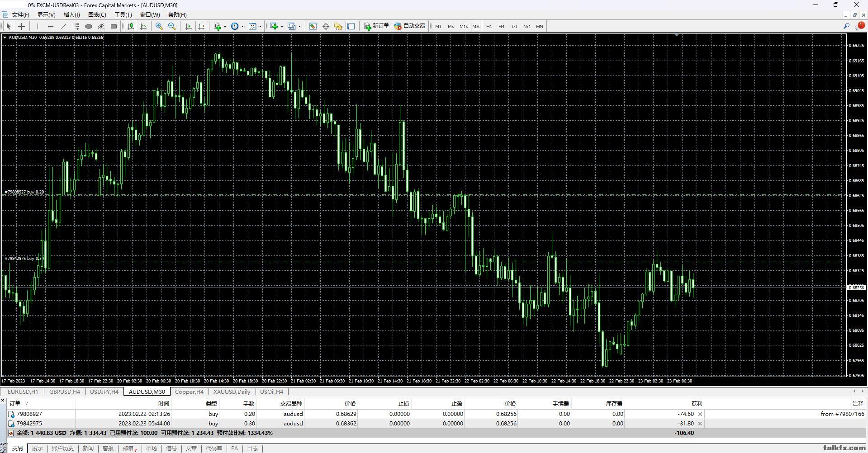Select the rectangle drawing tool
868x453 pixels.
coord(114,26)
